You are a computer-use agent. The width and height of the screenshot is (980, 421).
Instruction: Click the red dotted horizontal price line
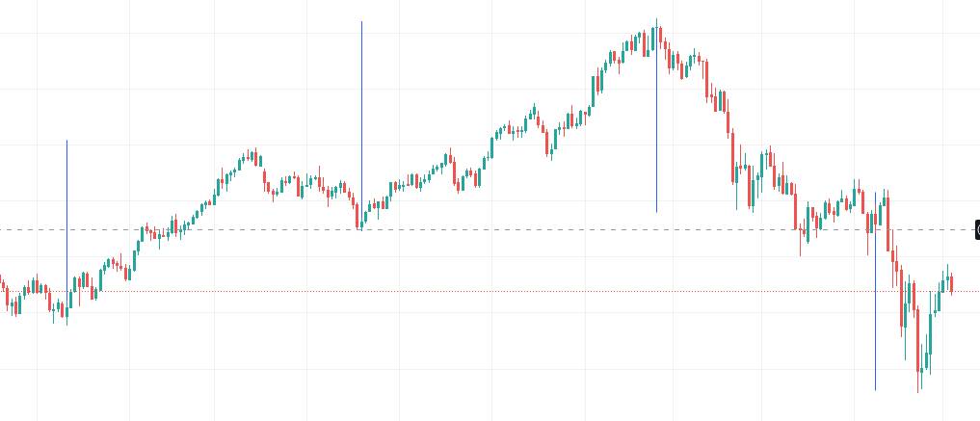coord(482,291)
